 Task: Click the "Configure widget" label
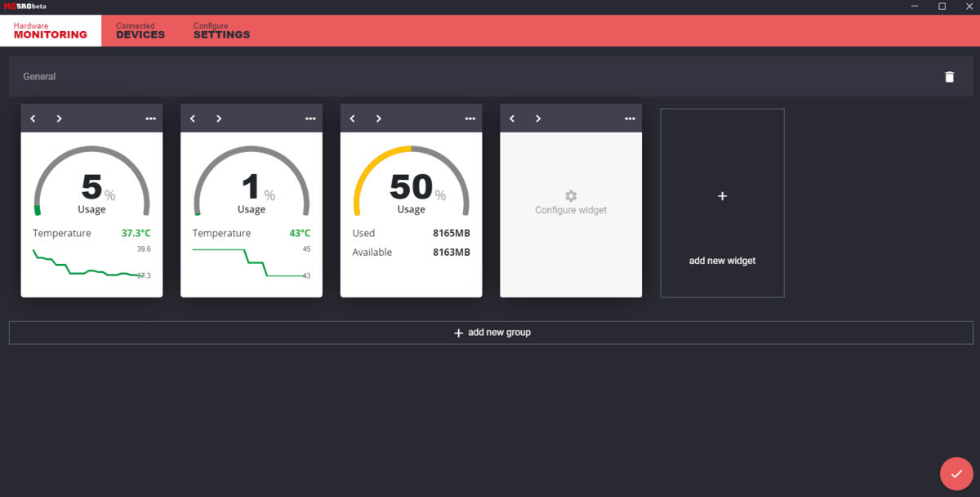coord(571,210)
